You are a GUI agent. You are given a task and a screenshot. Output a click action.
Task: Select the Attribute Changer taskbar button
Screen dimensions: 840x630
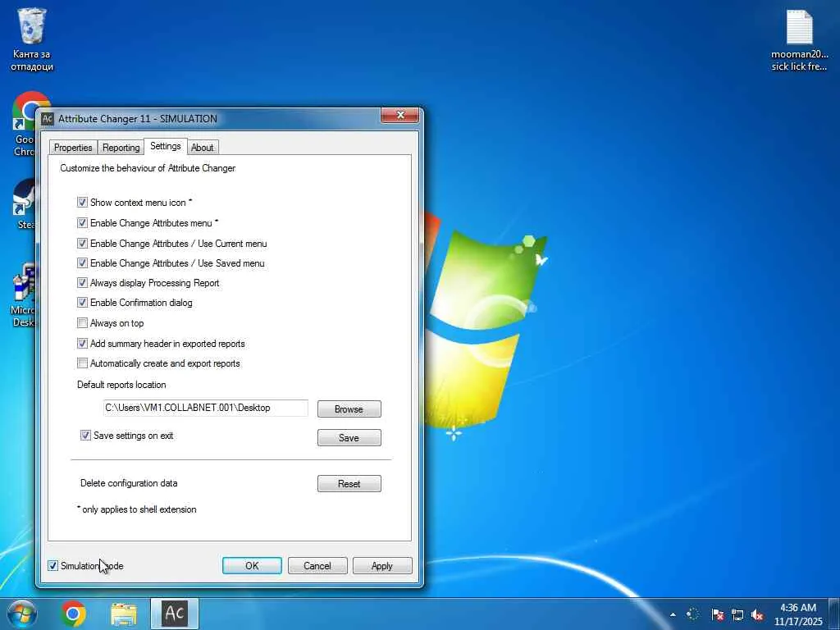pos(175,614)
